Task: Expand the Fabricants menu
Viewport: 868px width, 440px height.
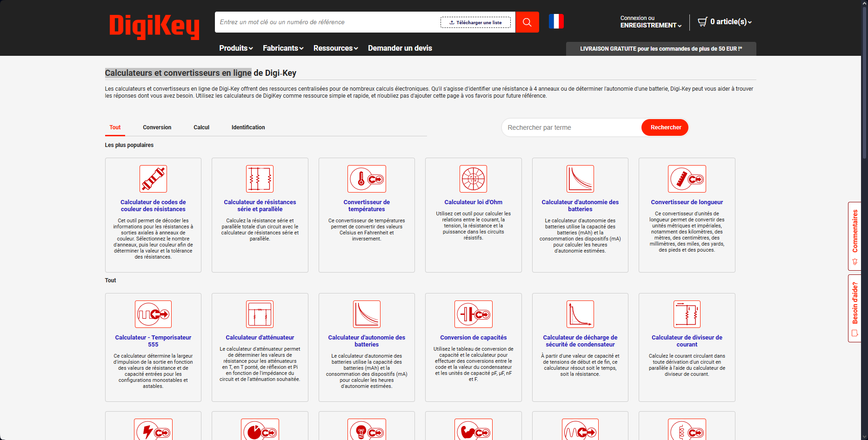Action: (283, 48)
